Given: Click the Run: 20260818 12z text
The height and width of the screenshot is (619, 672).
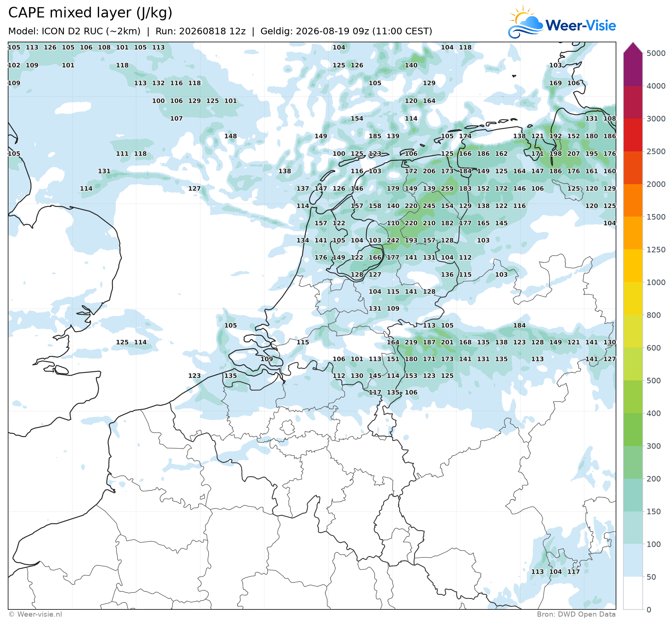Looking at the screenshot, I should (x=200, y=31).
